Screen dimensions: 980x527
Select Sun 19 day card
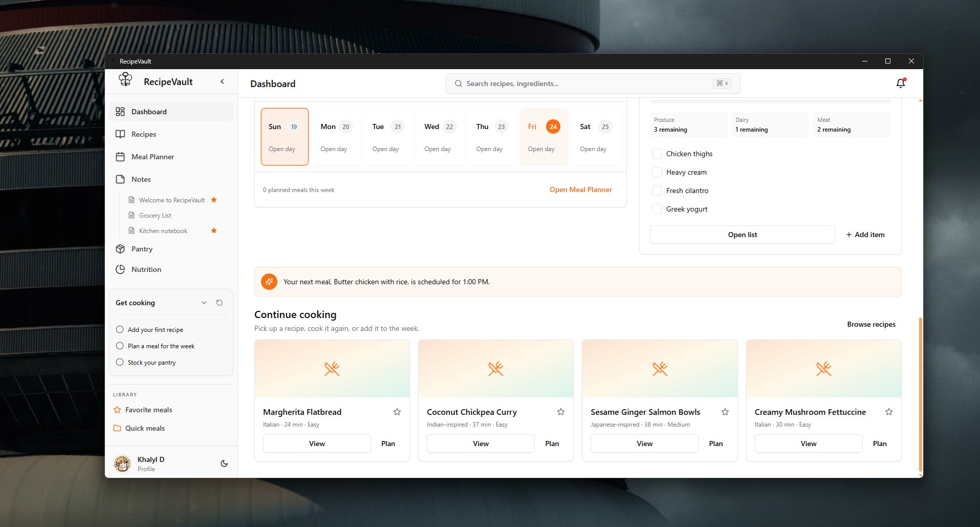click(x=285, y=137)
